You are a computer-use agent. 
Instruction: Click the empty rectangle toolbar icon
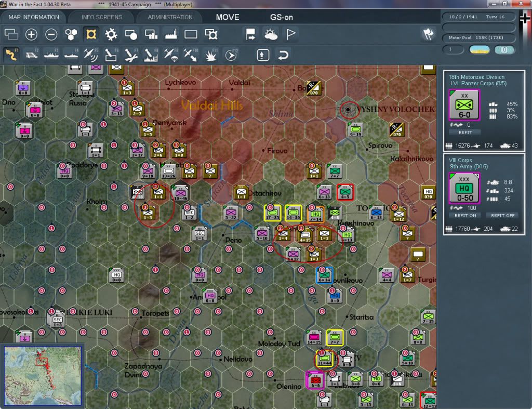[x=191, y=34]
